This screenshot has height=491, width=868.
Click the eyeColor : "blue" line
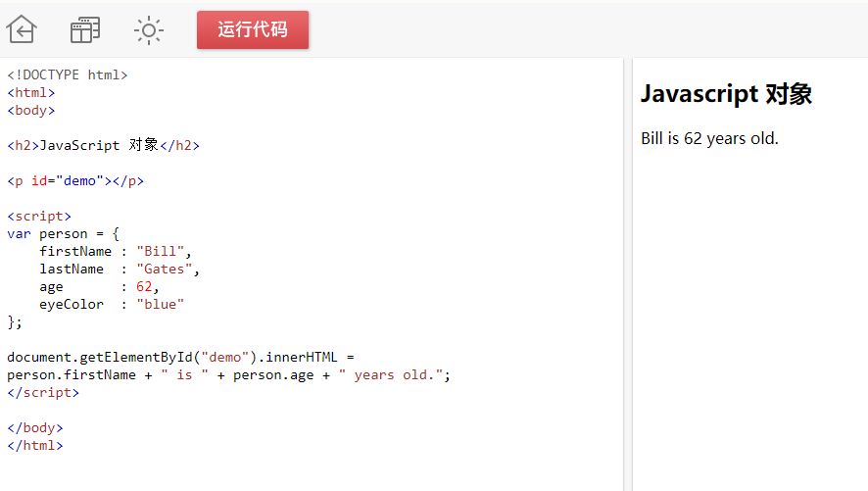pyautogui.click(x=112, y=305)
